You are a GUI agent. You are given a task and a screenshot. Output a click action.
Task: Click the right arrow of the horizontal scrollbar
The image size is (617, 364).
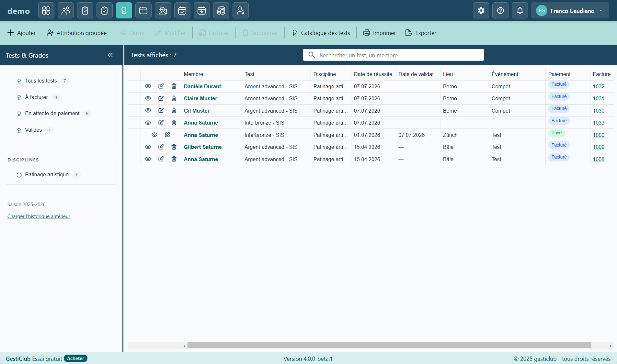[x=611, y=346]
